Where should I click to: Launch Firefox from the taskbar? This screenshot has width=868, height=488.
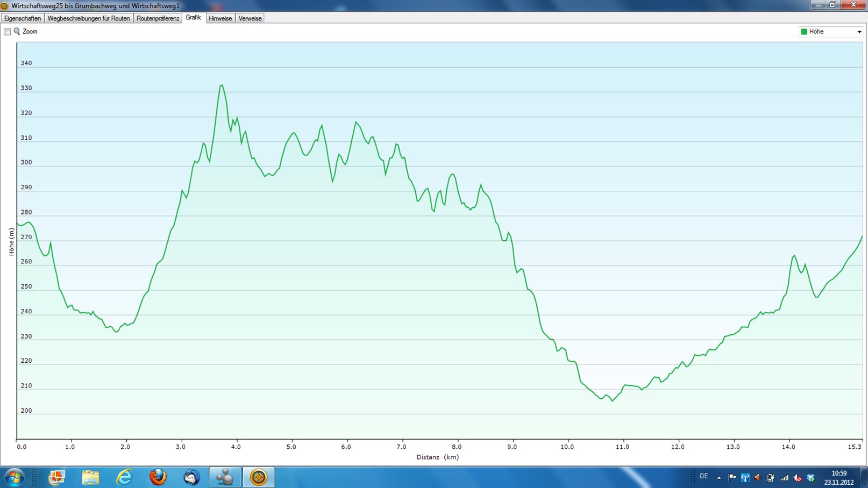pos(158,477)
